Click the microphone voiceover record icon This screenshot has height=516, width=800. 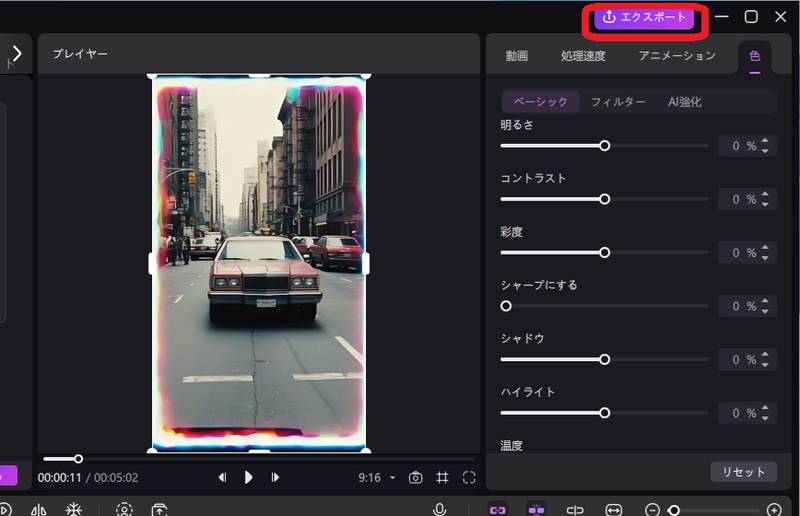click(439, 509)
